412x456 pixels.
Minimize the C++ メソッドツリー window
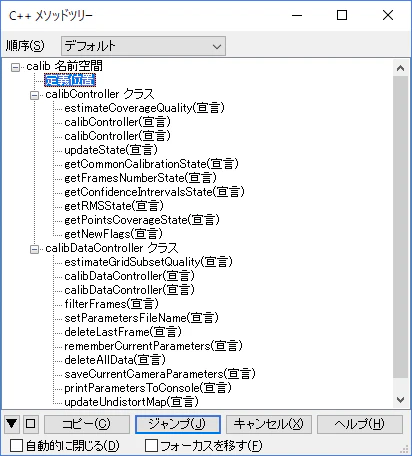[x=297, y=15]
